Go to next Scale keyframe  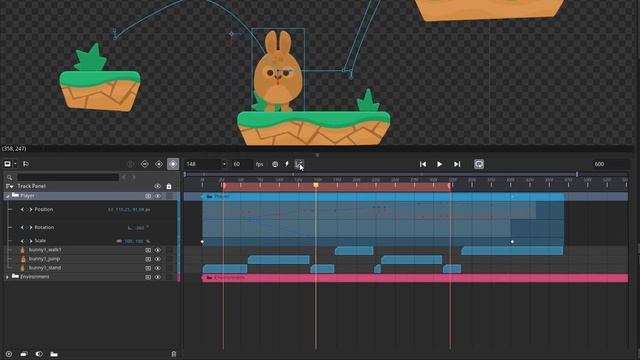pyautogui.click(x=31, y=241)
